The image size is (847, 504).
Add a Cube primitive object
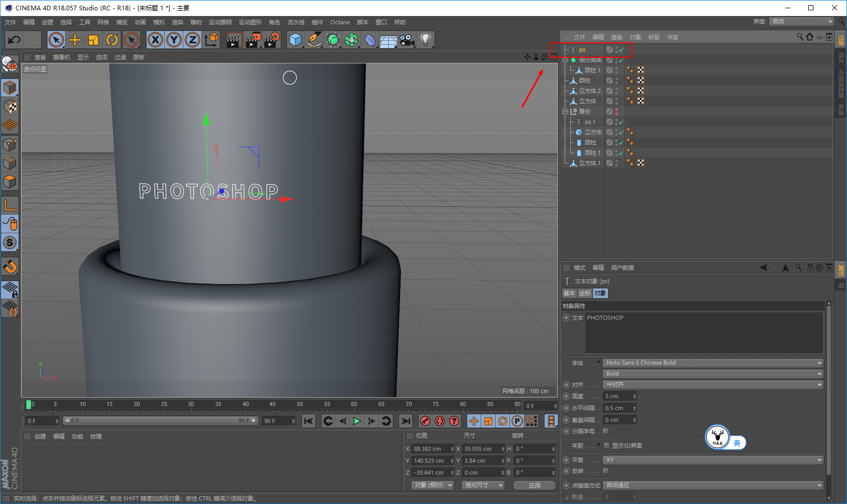(295, 40)
